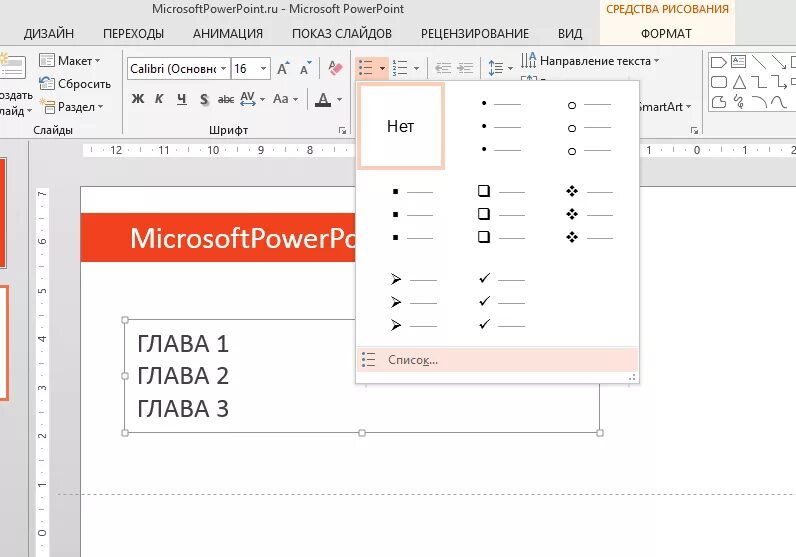Viewport: 796px width, 557px height.
Task: Clear all formatting with the eraser icon
Action: tap(336, 68)
